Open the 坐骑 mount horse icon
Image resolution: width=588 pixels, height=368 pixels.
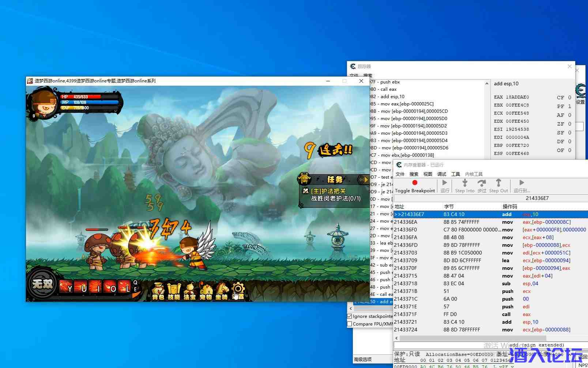[x=222, y=291]
